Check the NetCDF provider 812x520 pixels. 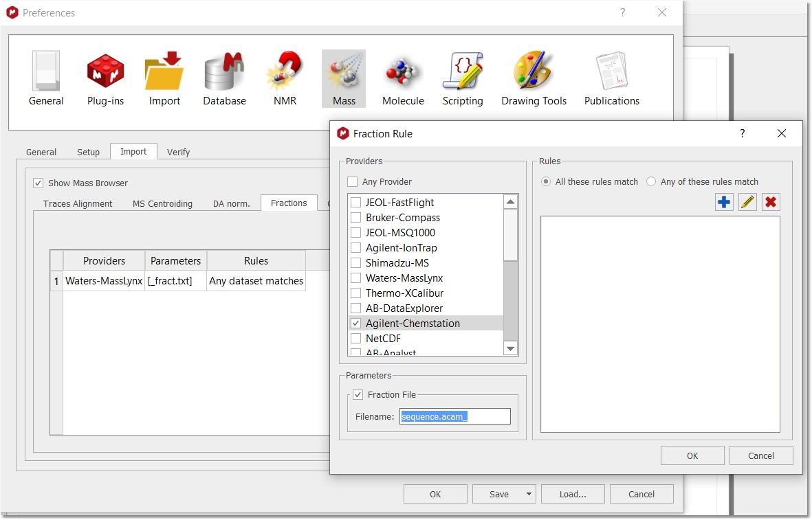click(x=355, y=339)
